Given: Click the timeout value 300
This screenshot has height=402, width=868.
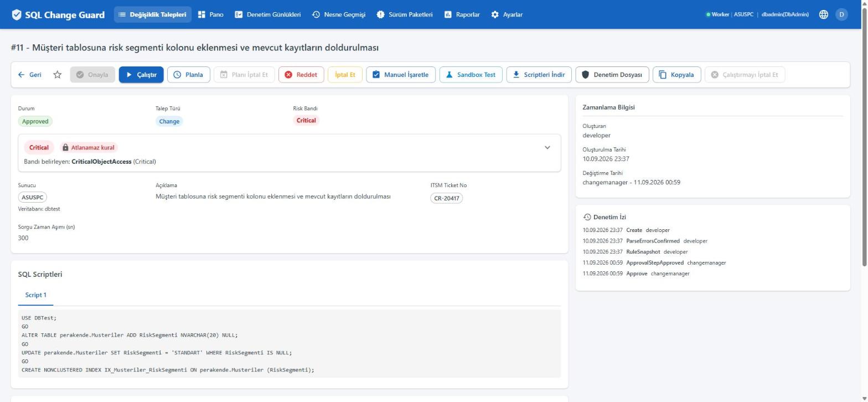Looking at the screenshot, I should tap(23, 238).
